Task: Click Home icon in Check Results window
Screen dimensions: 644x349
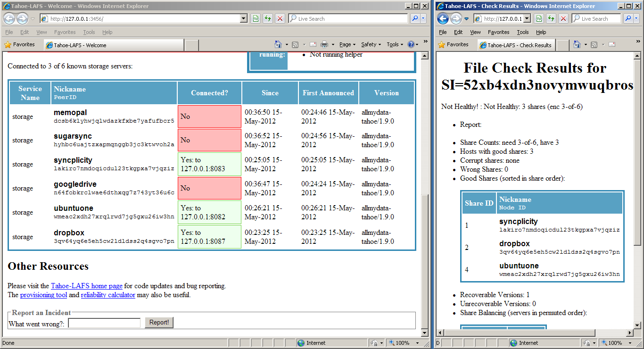Action: click(x=577, y=44)
